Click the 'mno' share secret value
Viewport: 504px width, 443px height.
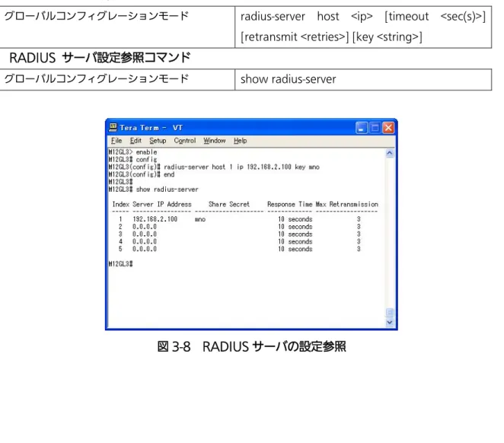pos(200,219)
